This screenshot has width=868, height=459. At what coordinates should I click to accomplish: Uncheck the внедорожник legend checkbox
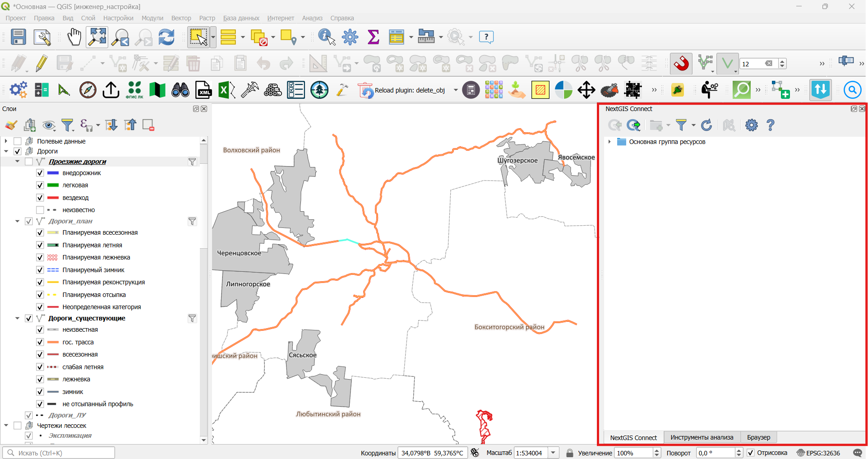(40, 173)
